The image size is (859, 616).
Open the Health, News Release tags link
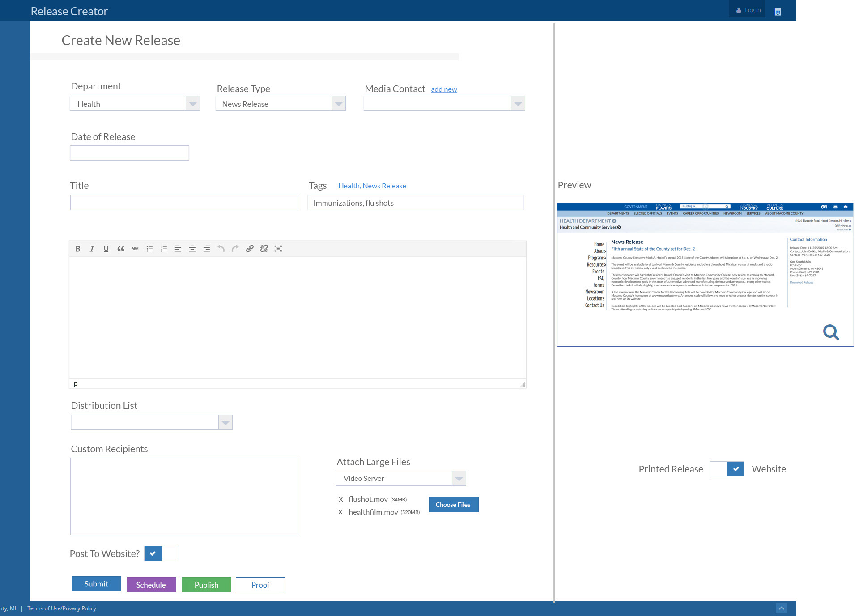(x=372, y=186)
